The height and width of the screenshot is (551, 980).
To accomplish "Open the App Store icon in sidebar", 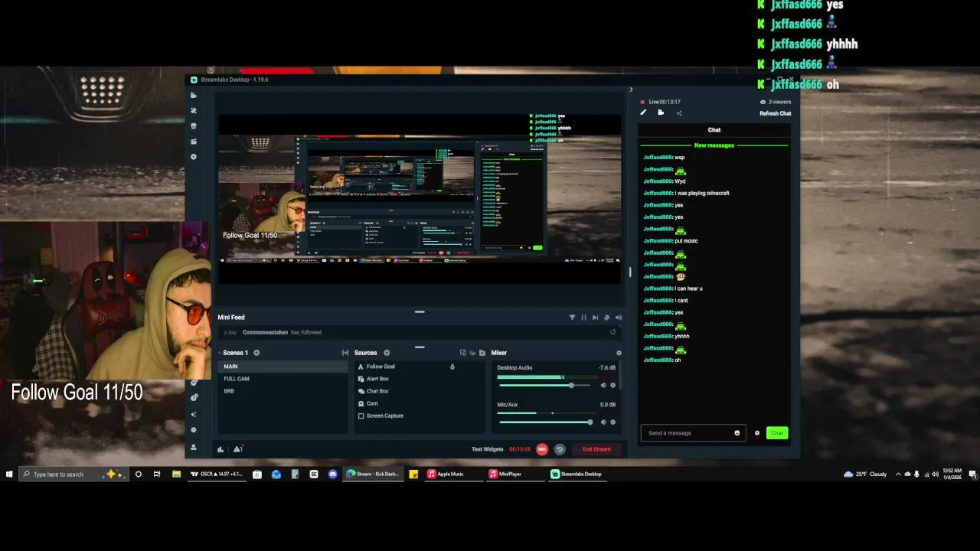I will click(x=194, y=126).
